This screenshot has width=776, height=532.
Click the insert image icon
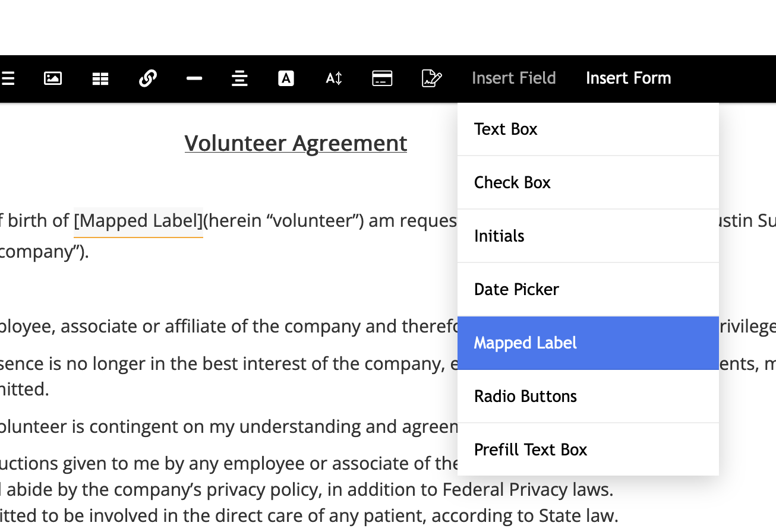pyautogui.click(x=53, y=78)
